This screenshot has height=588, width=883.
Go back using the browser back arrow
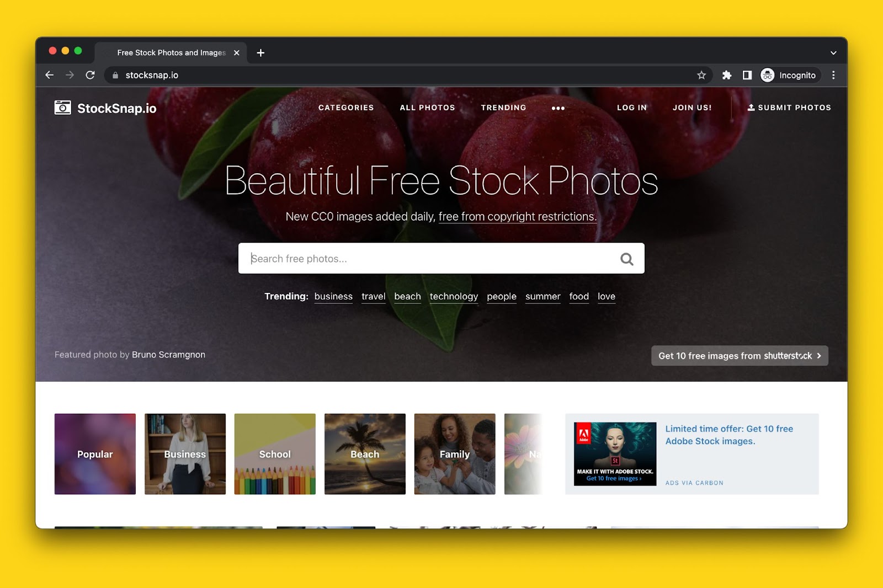50,75
